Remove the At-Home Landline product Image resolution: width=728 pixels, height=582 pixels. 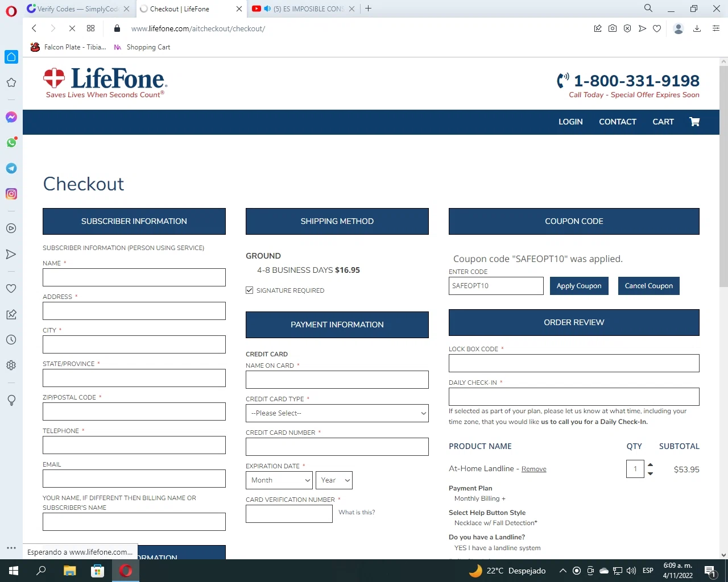point(534,469)
